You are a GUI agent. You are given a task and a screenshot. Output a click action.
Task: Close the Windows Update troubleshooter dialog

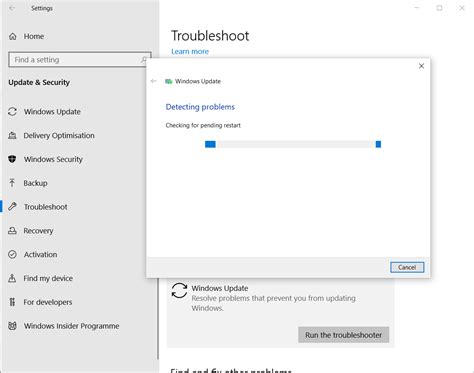pos(421,66)
